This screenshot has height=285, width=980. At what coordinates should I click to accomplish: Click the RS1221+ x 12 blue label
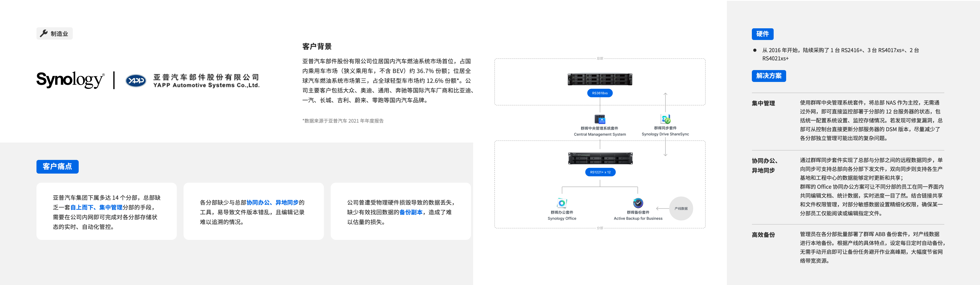coord(600,172)
